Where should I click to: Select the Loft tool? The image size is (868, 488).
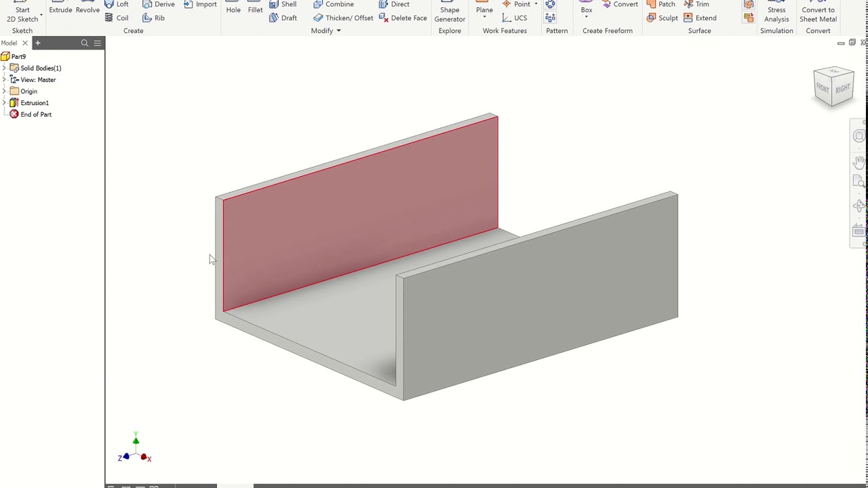(117, 4)
